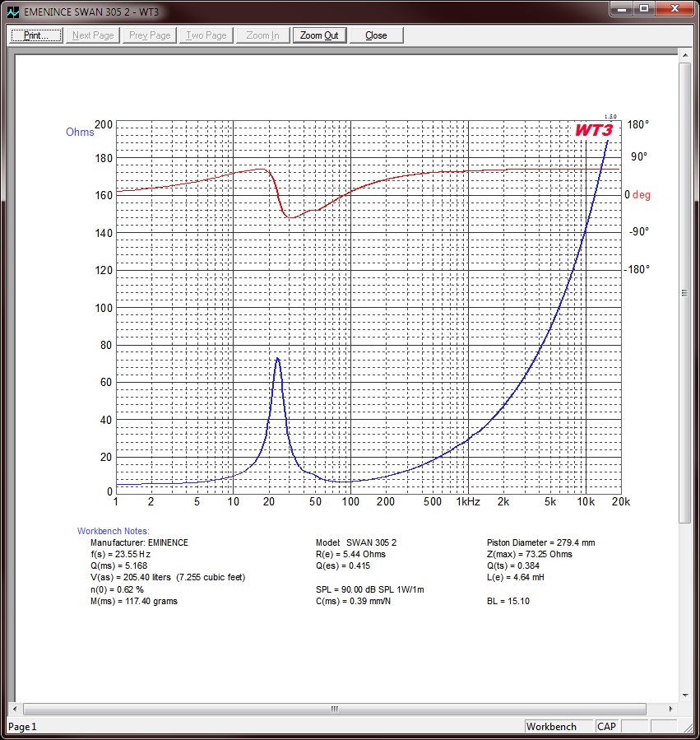Click the 'BL = 15.10' value

(508, 601)
